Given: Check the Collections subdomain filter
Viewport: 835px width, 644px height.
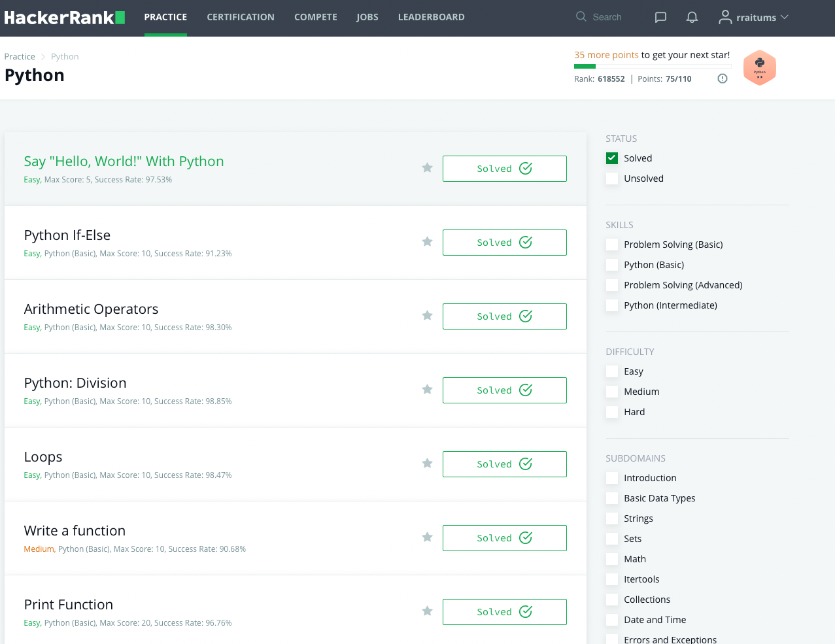Looking at the screenshot, I should [612, 600].
